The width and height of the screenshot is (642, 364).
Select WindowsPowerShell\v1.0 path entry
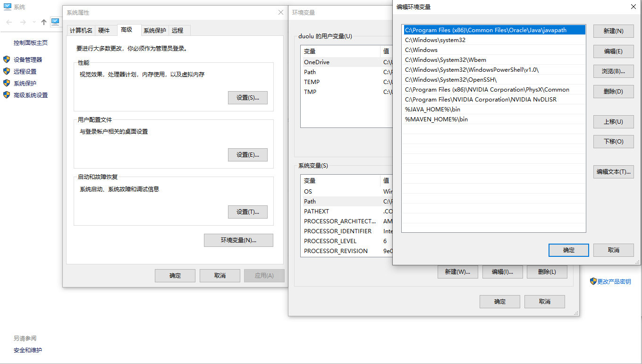click(x=494, y=69)
